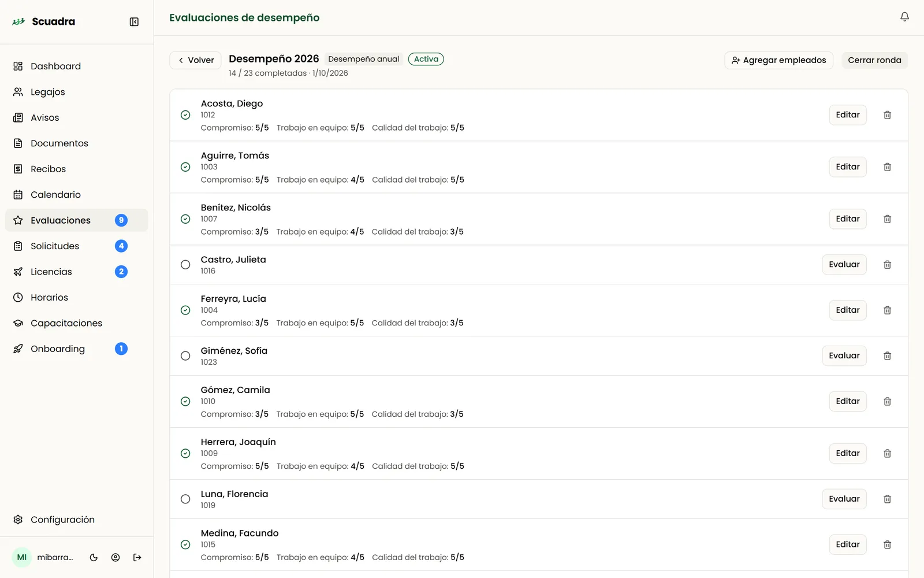This screenshot has height=578, width=924.
Task: Toggle dark mode moon icon
Action: 94,558
